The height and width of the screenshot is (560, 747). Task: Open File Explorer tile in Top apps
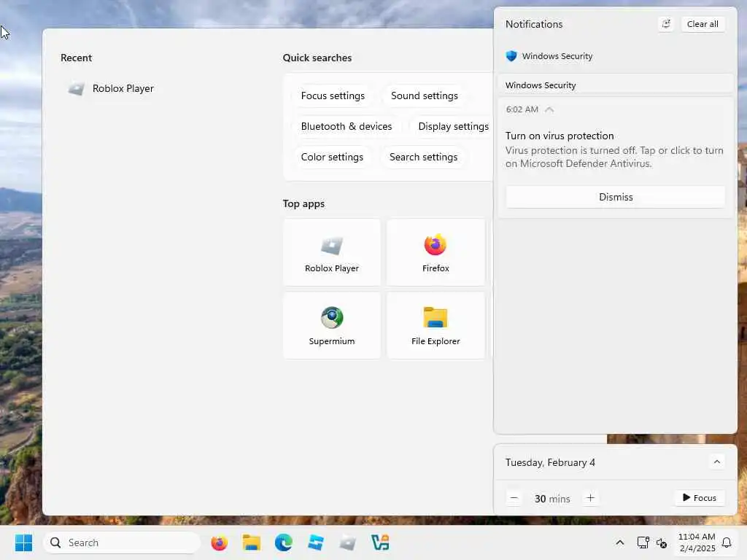436,326
